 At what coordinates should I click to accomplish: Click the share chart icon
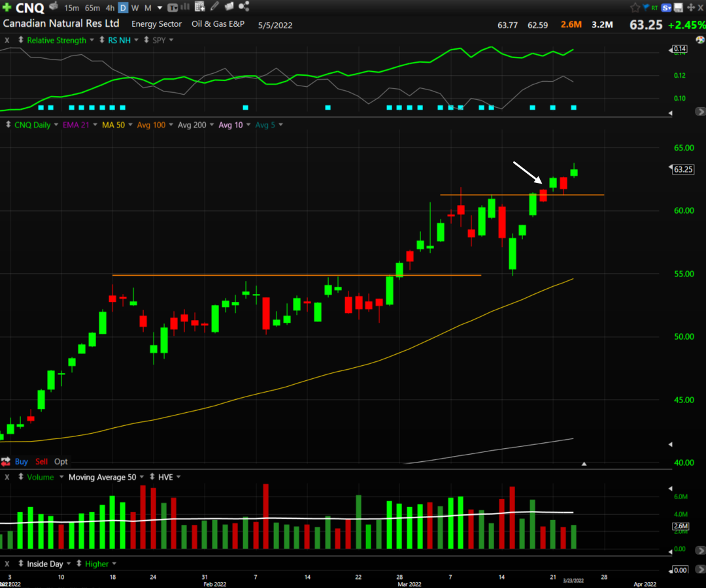(244, 7)
